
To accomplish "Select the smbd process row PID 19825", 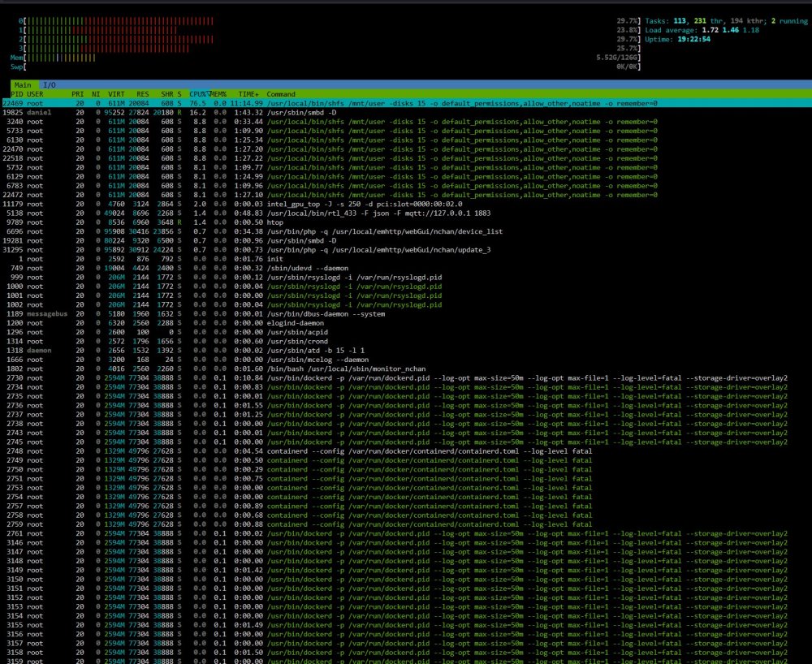I will (x=406, y=112).
